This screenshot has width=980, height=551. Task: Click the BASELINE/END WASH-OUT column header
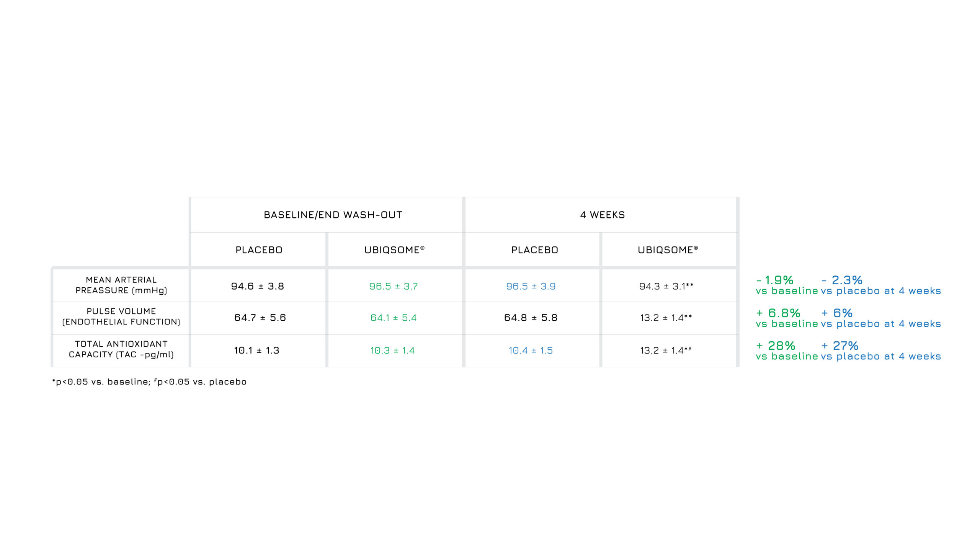(x=333, y=215)
